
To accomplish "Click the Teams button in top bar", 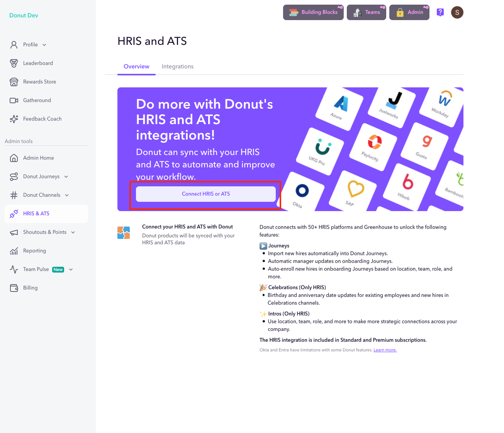I will point(367,12).
